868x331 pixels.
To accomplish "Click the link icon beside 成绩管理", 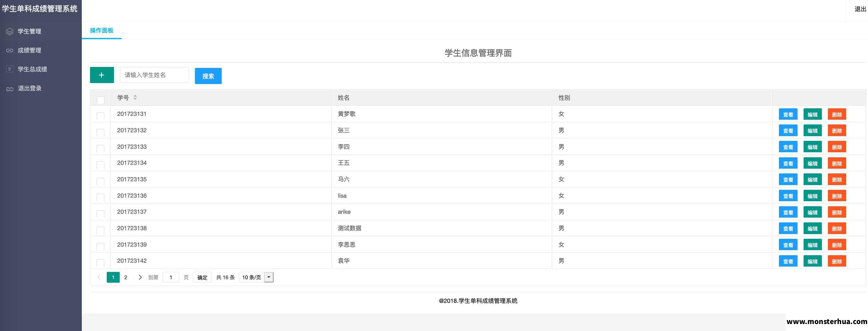I will click(x=9, y=51).
